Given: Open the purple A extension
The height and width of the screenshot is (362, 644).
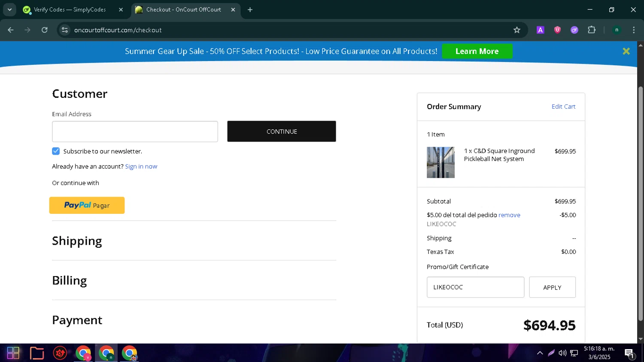Looking at the screenshot, I should point(541,30).
